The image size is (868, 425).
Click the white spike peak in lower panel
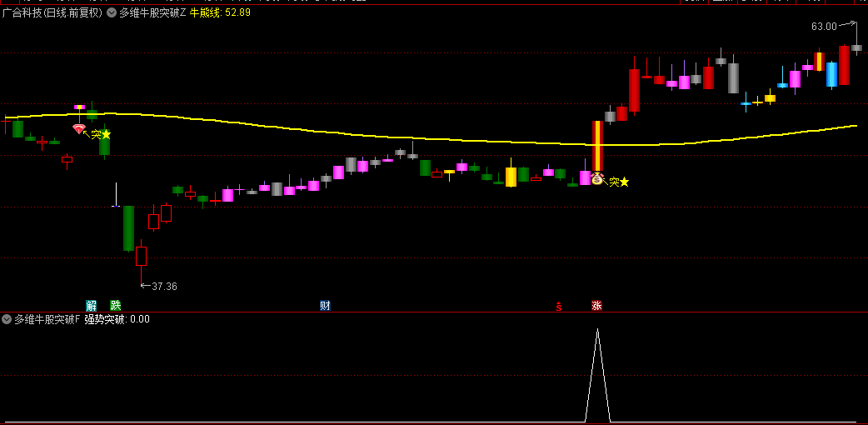[x=597, y=330]
